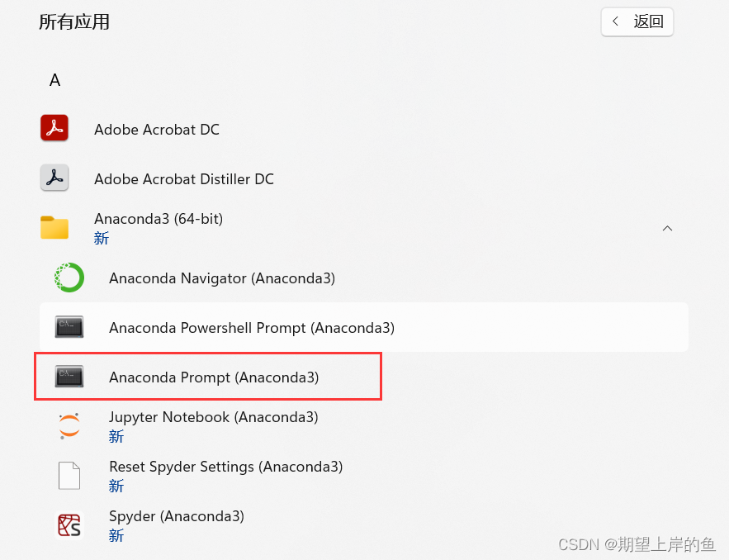Open Adobe Acrobat DC via its red icon
Image resolution: width=729 pixels, height=560 pixels.
pyautogui.click(x=54, y=128)
